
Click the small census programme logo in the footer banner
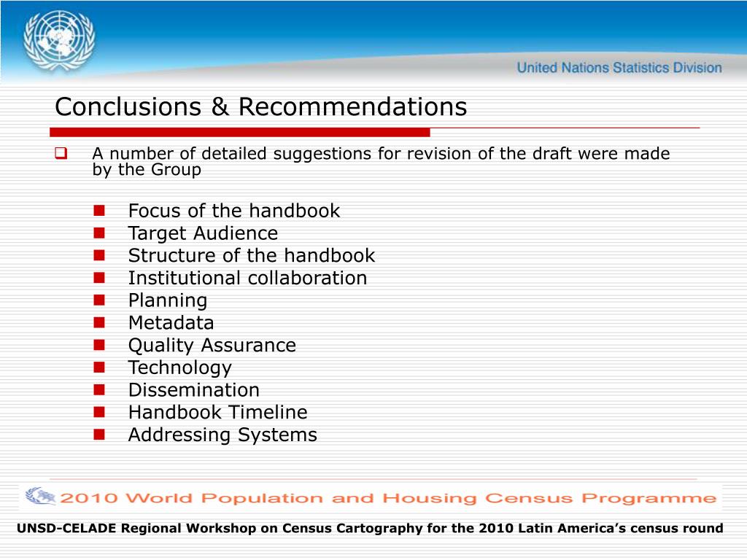pos(41,496)
